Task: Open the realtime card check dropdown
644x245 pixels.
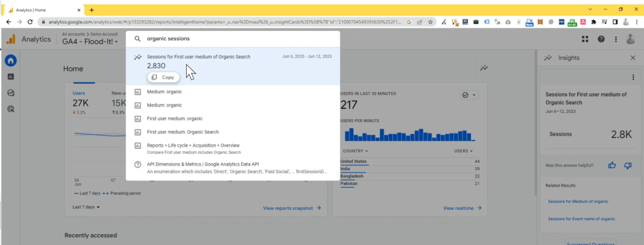Action: [469, 95]
